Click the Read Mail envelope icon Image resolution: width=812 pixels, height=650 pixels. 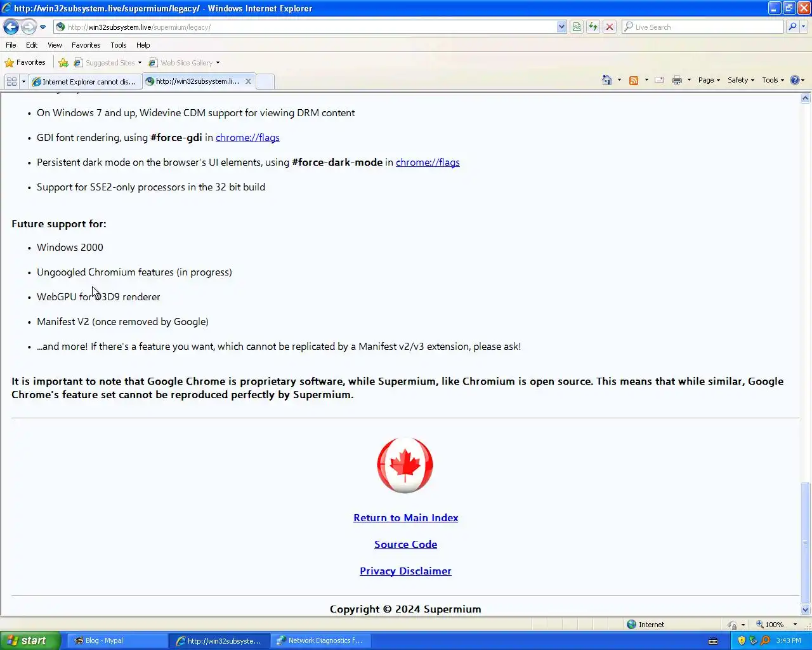coord(659,80)
